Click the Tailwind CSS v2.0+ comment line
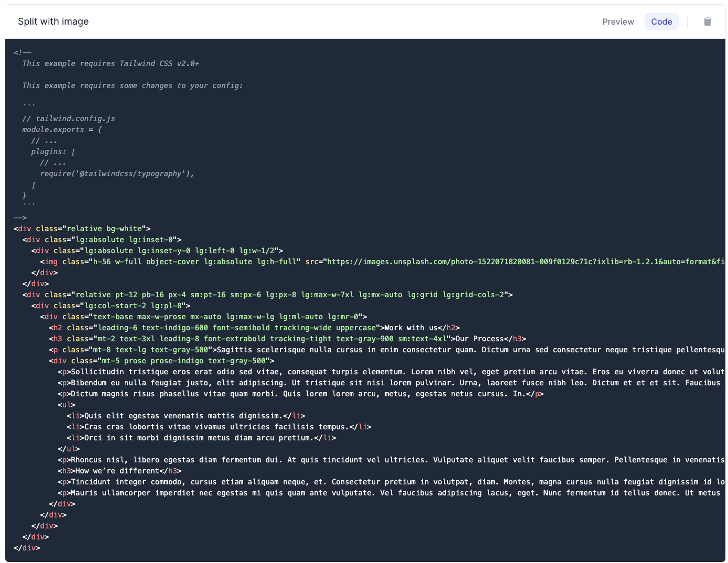This screenshot has height=563, width=728. 111,63
